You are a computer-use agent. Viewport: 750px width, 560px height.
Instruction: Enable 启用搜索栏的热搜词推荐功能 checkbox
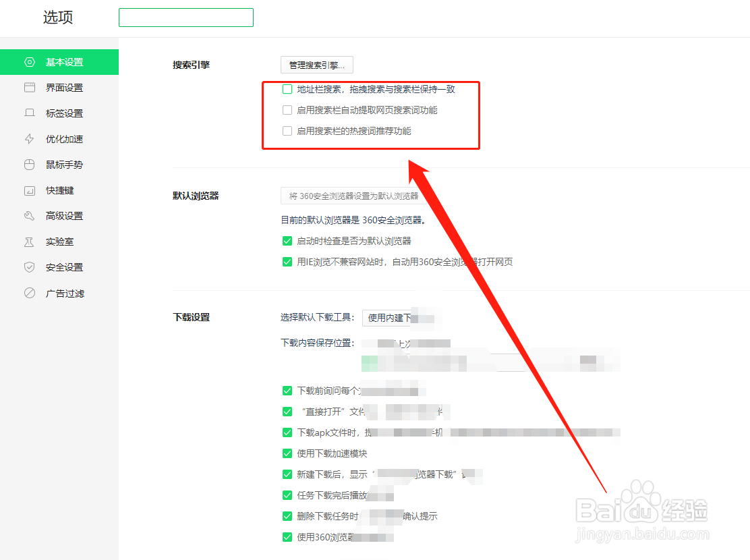(287, 131)
